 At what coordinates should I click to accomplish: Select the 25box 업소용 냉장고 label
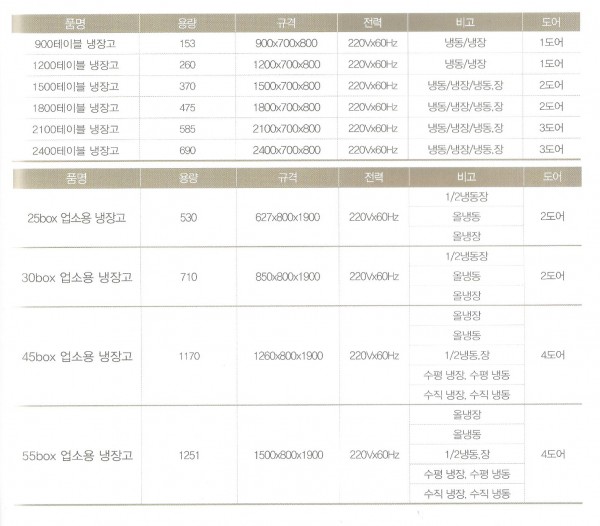[77, 218]
